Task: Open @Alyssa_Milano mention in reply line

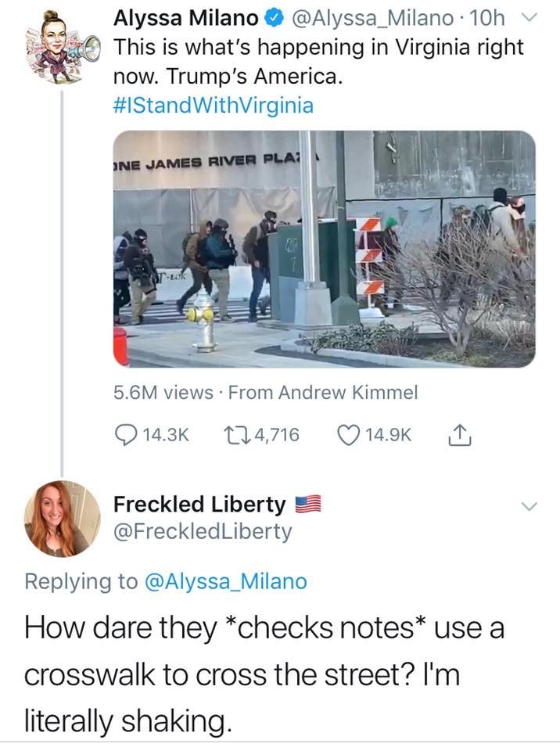Action: click(225, 581)
